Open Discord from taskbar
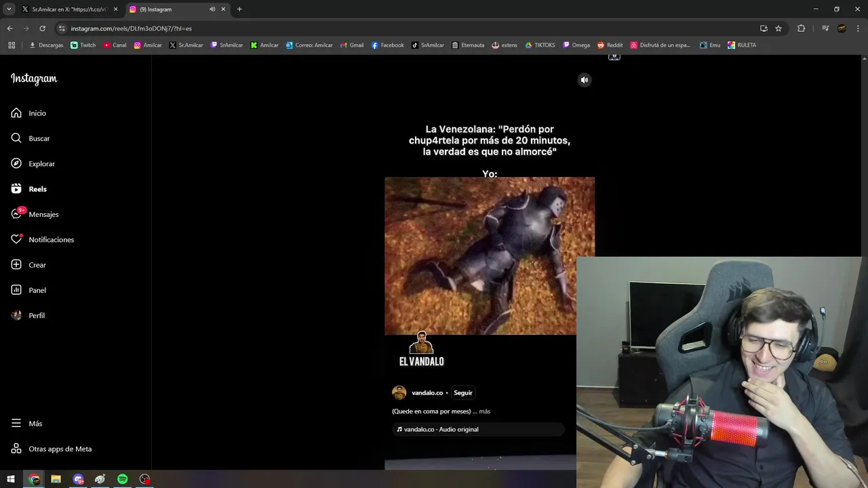 click(x=79, y=479)
